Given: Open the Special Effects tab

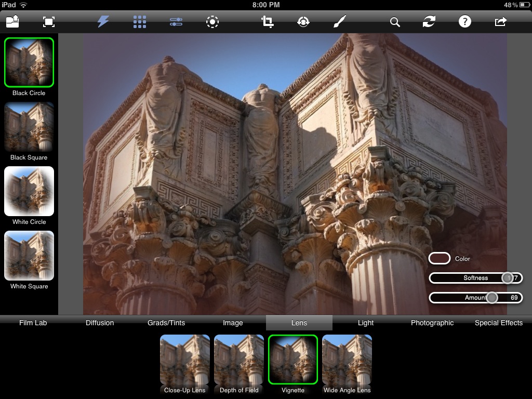Looking at the screenshot, I should (498, 323).
